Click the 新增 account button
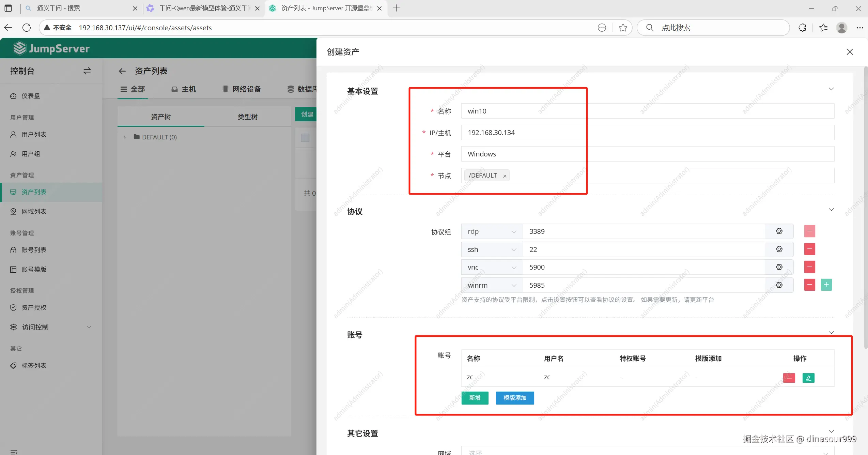868x455 pixels. point(475,398)
